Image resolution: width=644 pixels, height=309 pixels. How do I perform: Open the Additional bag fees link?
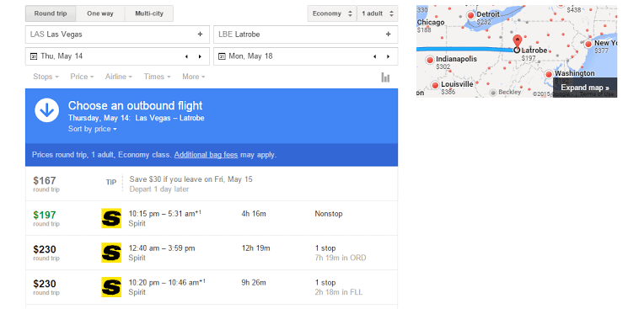[x=207, y=155]
